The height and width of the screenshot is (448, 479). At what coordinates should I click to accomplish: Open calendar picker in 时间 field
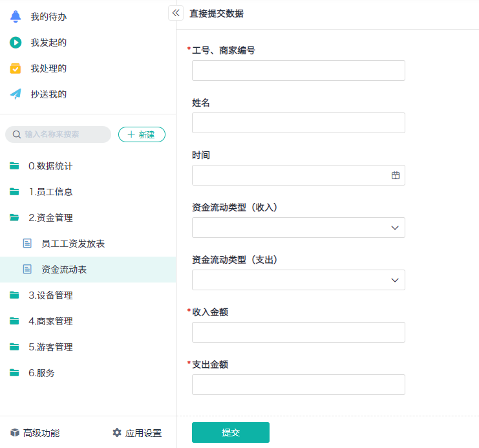click(396, 175)
